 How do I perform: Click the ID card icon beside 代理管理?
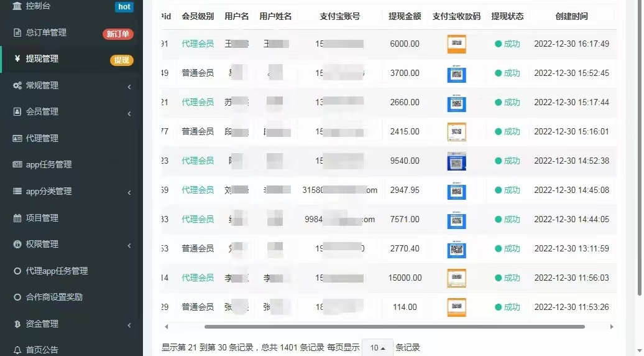(x=17, y=138)
